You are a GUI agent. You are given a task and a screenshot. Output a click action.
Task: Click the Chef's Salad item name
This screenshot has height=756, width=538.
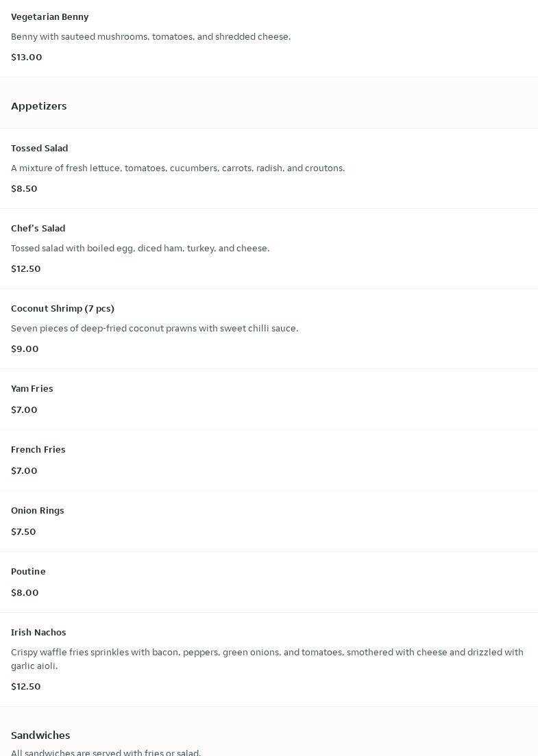coord(38,228)
